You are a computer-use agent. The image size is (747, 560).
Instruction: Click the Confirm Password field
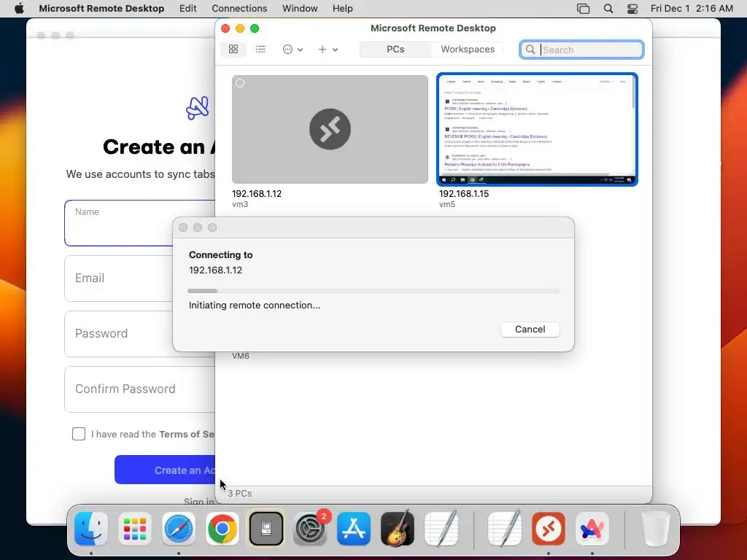pyautogui.click(x=140, y=389)
